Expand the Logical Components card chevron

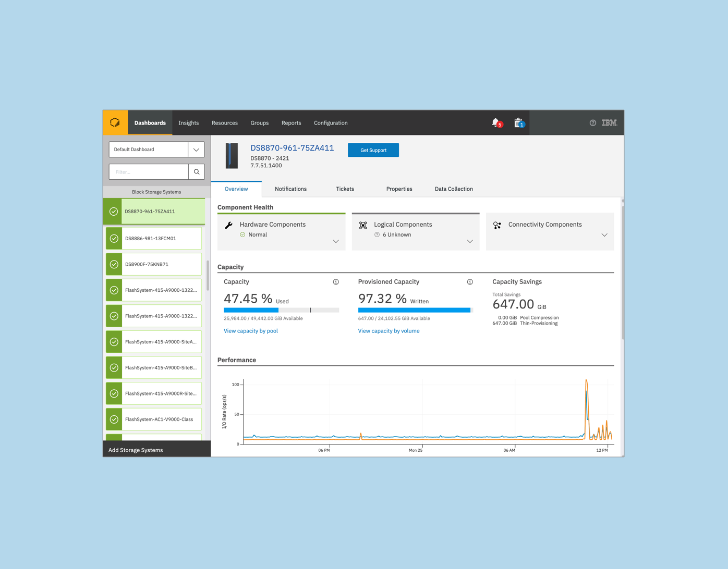coord(470,241)
